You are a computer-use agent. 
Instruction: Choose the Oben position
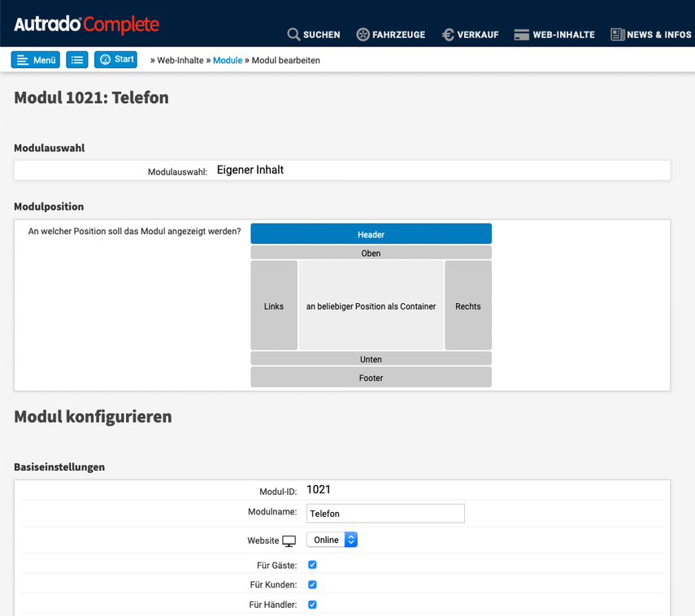point(371,254)
